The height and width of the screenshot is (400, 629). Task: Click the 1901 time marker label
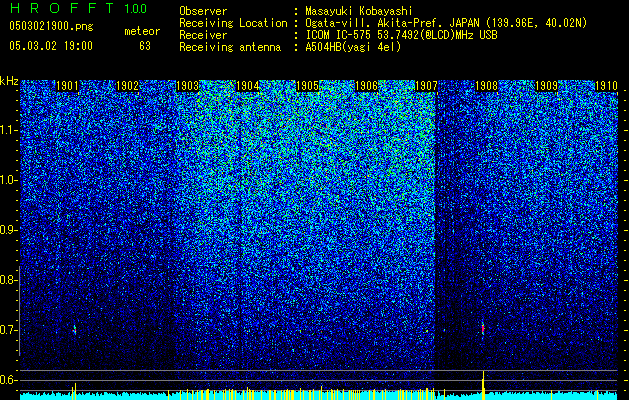click(x=67, y=86)
